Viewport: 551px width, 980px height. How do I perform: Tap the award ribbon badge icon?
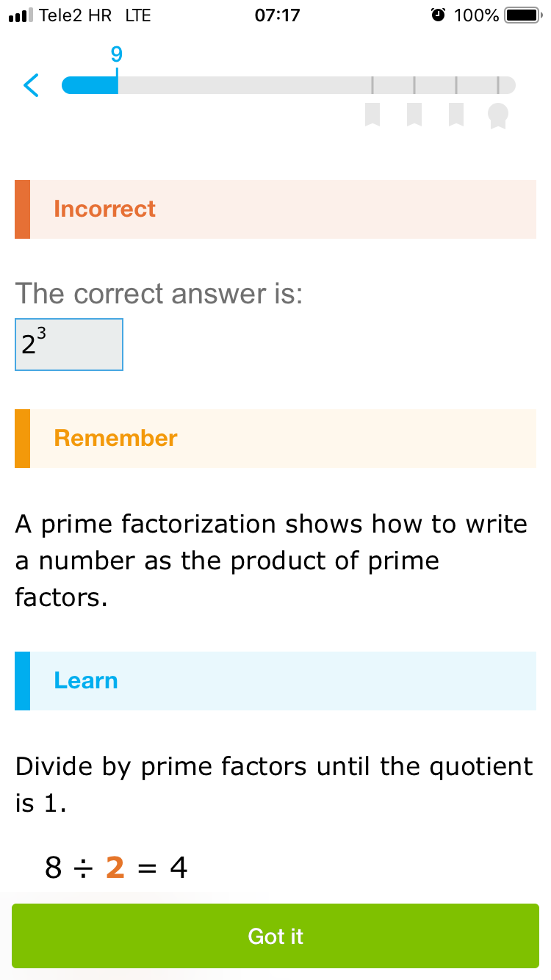pos(498,115)
